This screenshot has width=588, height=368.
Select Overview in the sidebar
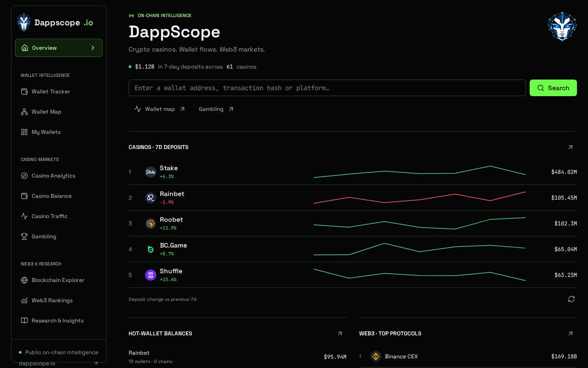click(x=59, y=48)
